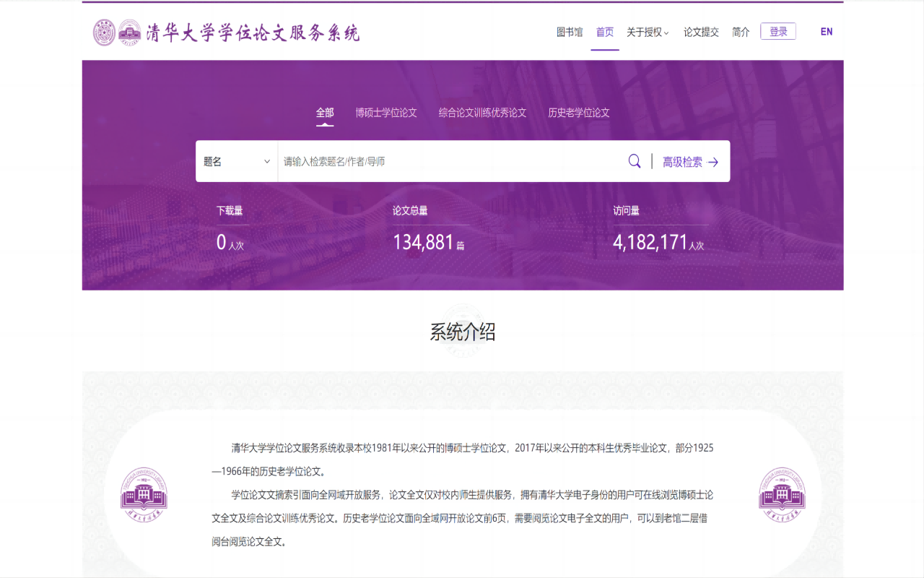
Task: Click the 访问量 label
Action: point(627,211)
